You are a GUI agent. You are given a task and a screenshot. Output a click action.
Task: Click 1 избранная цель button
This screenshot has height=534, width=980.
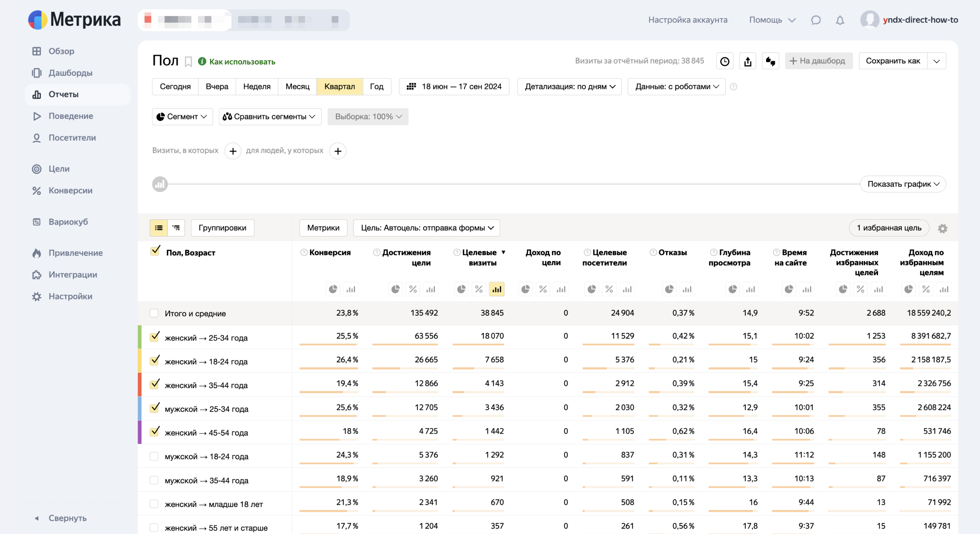[889, 228]
